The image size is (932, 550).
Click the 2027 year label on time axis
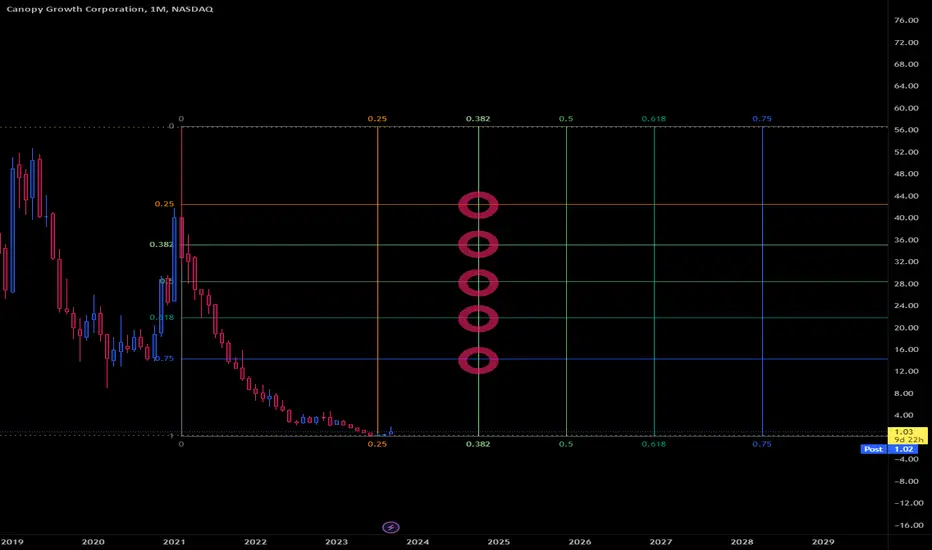pyautogui.click(x=660, y=542)
